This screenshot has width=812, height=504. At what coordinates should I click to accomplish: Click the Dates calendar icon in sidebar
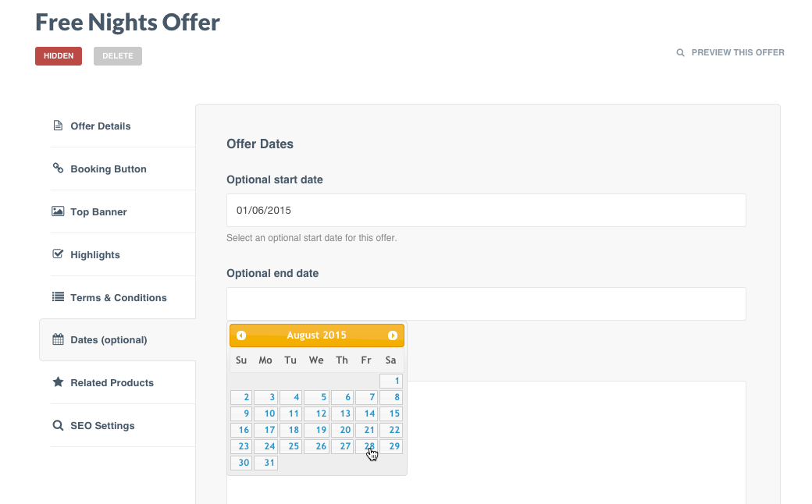[58, 339]
